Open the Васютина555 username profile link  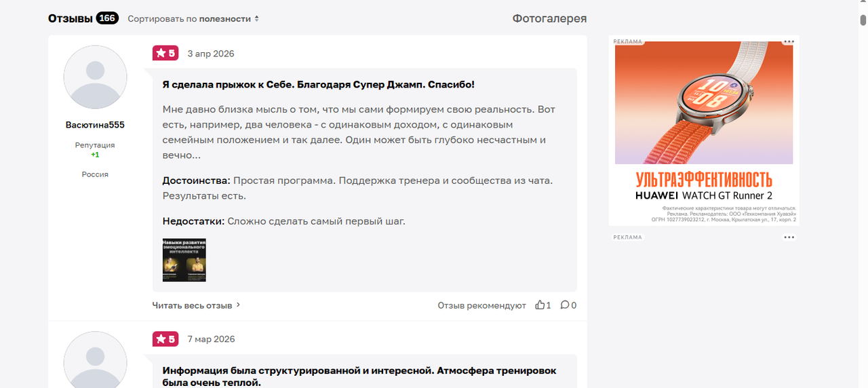95,125
